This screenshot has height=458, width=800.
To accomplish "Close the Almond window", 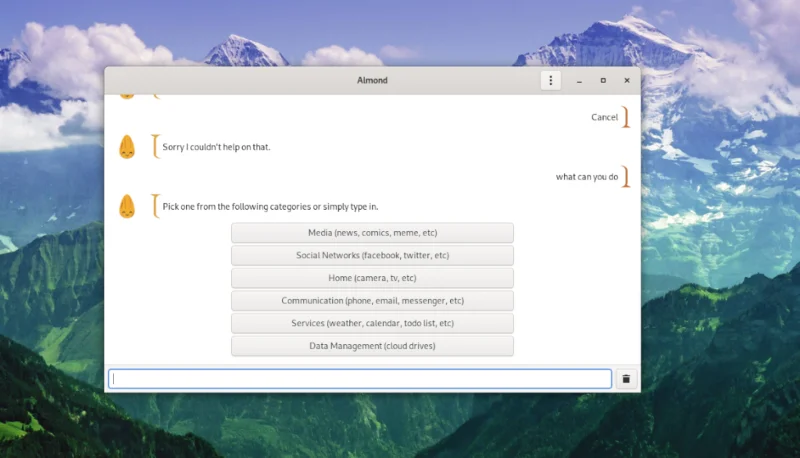I will pos(627,81).
